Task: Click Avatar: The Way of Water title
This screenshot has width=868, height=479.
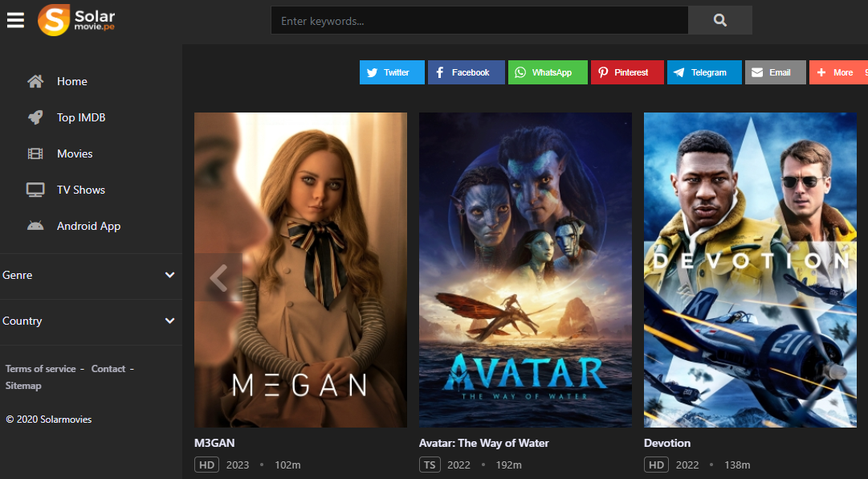Action: 484,443
